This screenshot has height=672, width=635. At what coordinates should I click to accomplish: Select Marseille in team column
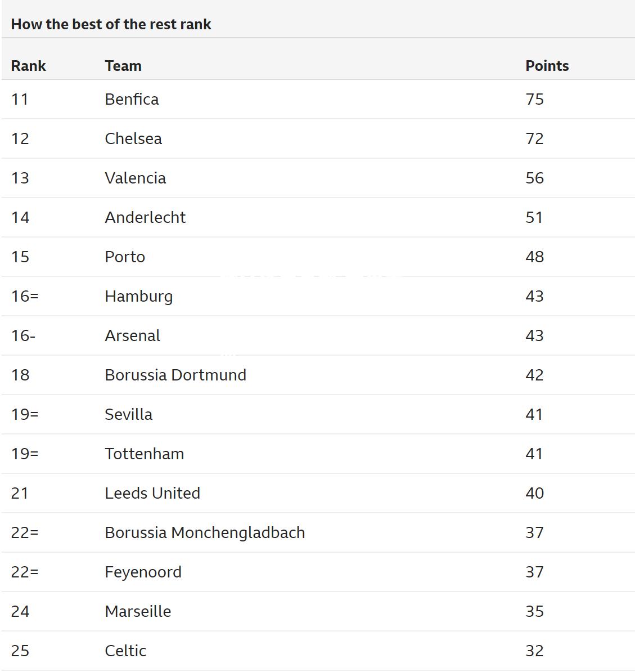[138, 612]
